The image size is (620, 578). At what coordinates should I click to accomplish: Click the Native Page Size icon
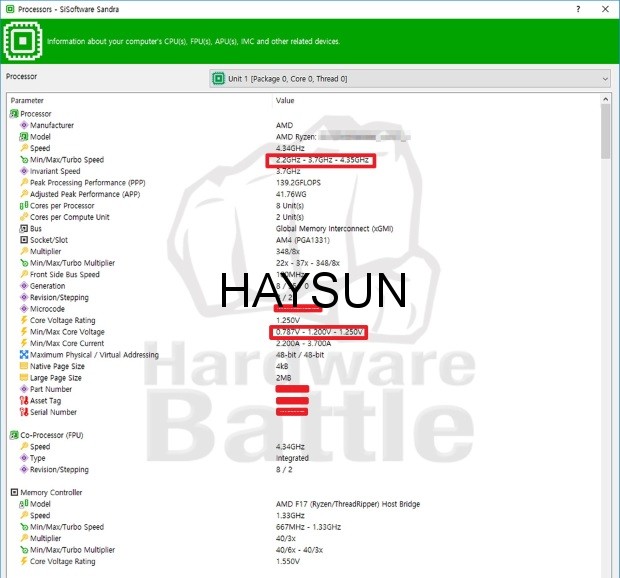pos(24,366)
